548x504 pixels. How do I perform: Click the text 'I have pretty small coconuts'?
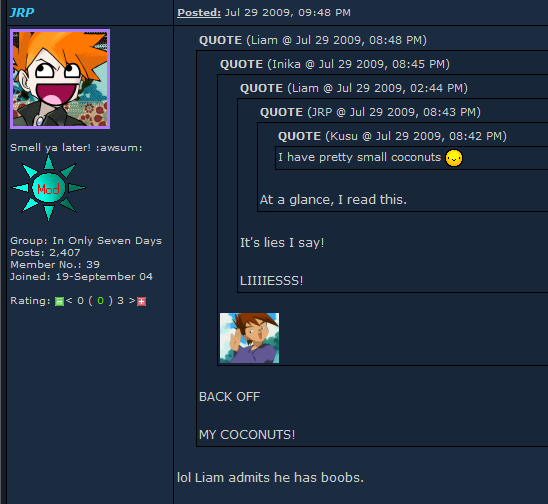[x=360, y=158]
